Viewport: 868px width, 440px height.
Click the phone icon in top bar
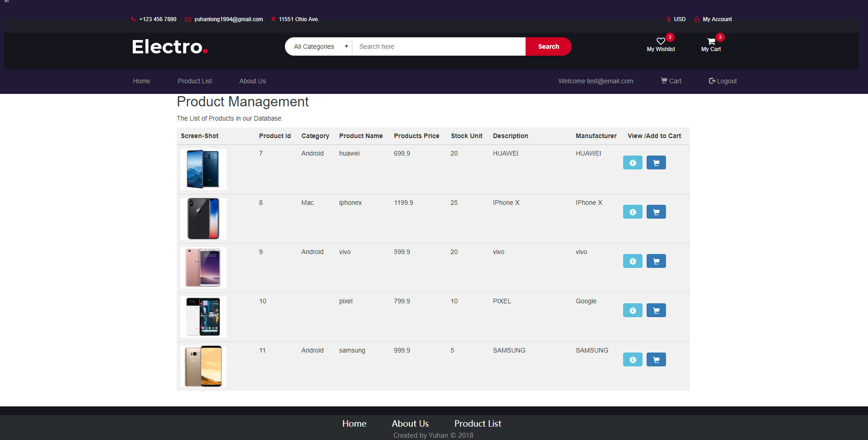point(134,19)
